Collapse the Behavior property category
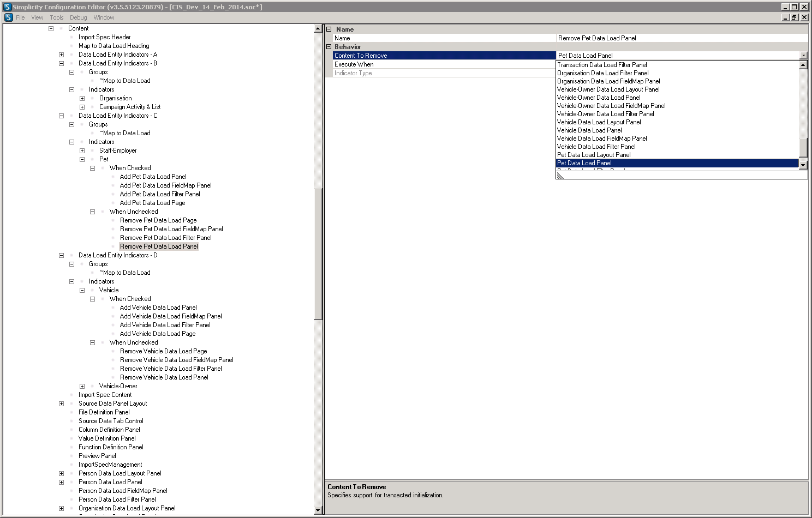Viewport: 812px width, 518px height. [x=329, y=47]
